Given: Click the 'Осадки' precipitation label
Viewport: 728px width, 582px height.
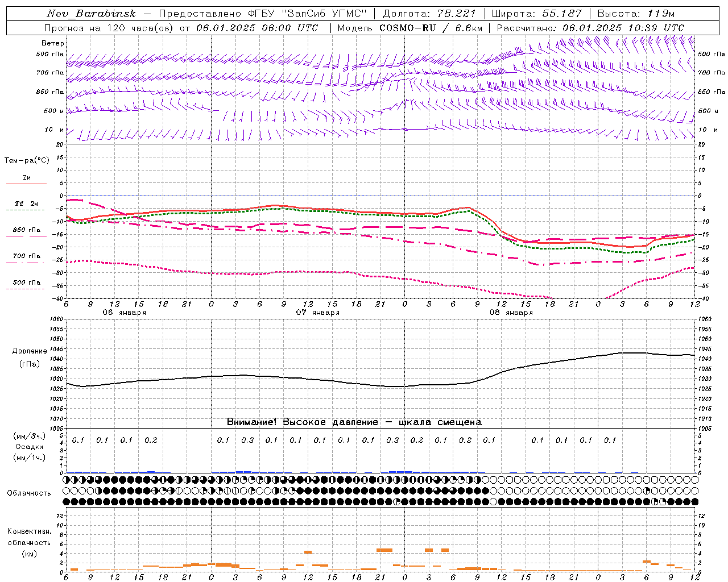Looking at the screenshot, I should click(30, 447).
